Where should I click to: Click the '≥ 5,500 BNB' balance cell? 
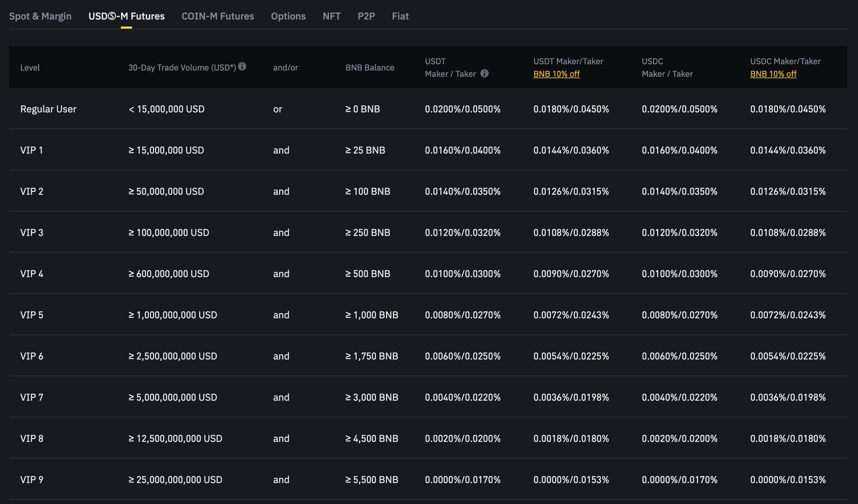(x=372, y=480)
